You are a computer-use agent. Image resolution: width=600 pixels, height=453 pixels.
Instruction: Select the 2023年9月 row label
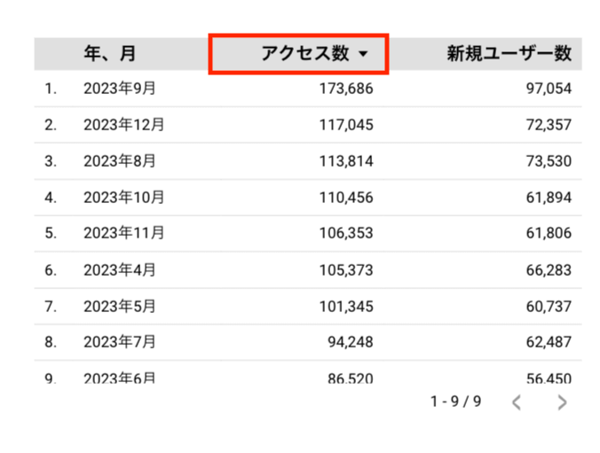(x=119, y=88)
